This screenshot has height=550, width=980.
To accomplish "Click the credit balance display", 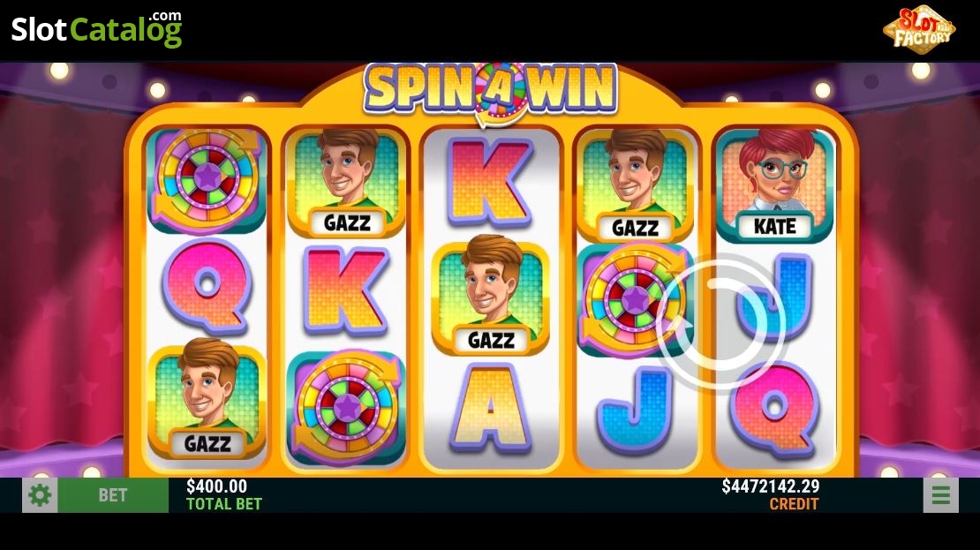I will (x=771, y=494).
